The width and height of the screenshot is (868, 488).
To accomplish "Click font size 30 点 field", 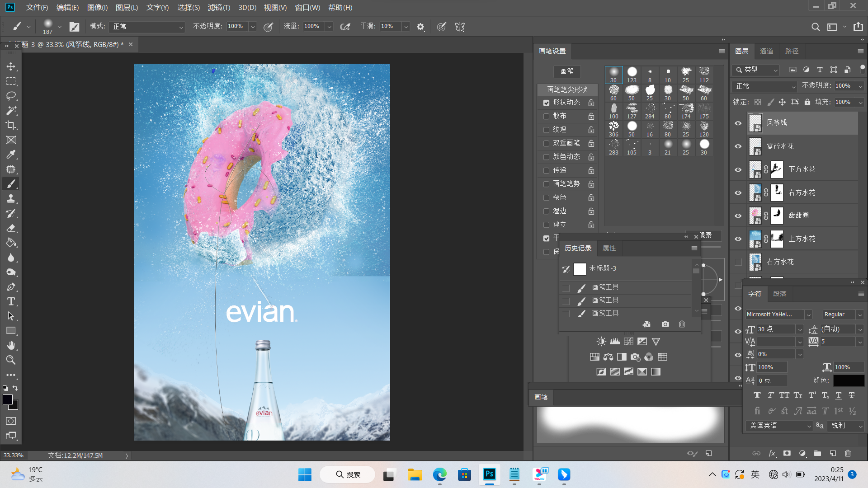I will [777, 329].
